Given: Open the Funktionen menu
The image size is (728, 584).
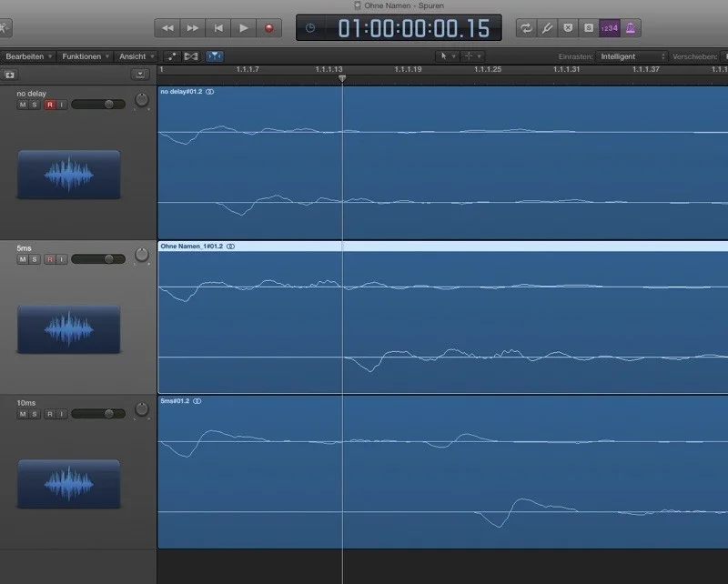Looking at the screenshot, I should point(86,56).
